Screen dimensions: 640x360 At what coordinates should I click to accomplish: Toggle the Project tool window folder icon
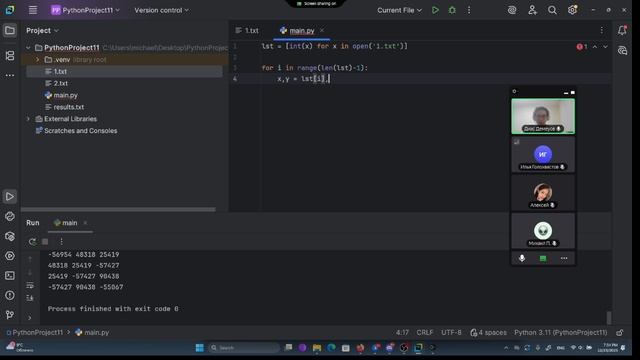[10, 31]
